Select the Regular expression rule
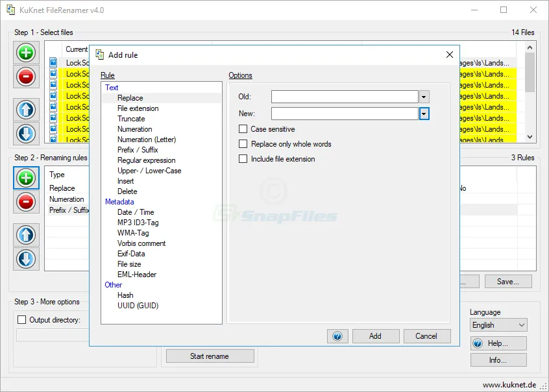Viewport: 549px width, 392px height. [147, 160]
